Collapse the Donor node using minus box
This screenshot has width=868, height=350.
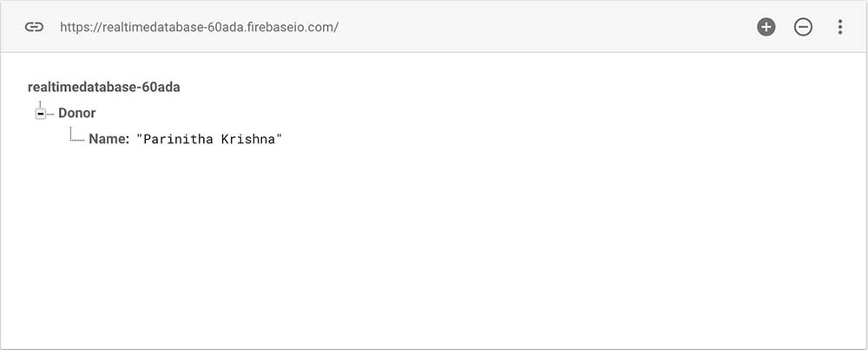pyautogui.click(x=41, y=114)
